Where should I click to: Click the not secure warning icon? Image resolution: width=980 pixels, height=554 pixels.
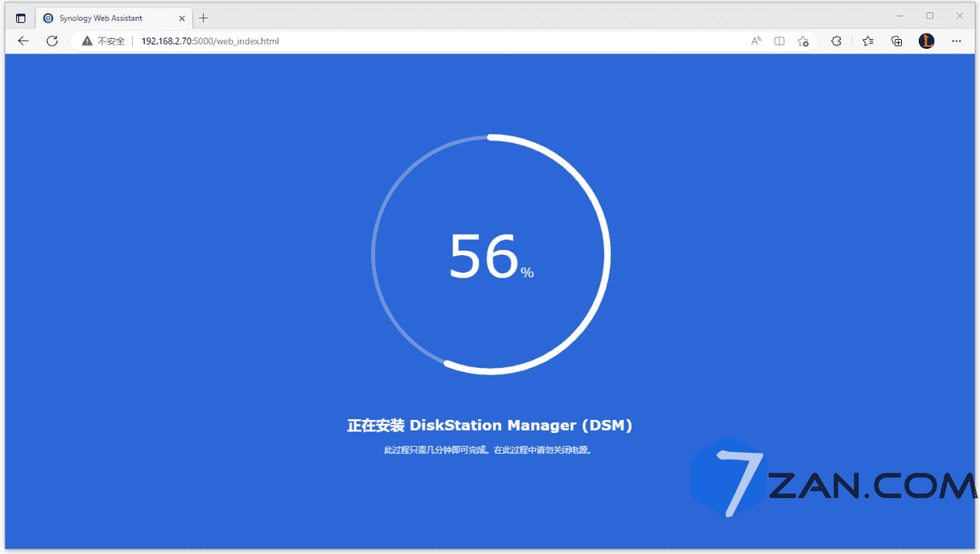pyautogui.click(x=87, y=41)
